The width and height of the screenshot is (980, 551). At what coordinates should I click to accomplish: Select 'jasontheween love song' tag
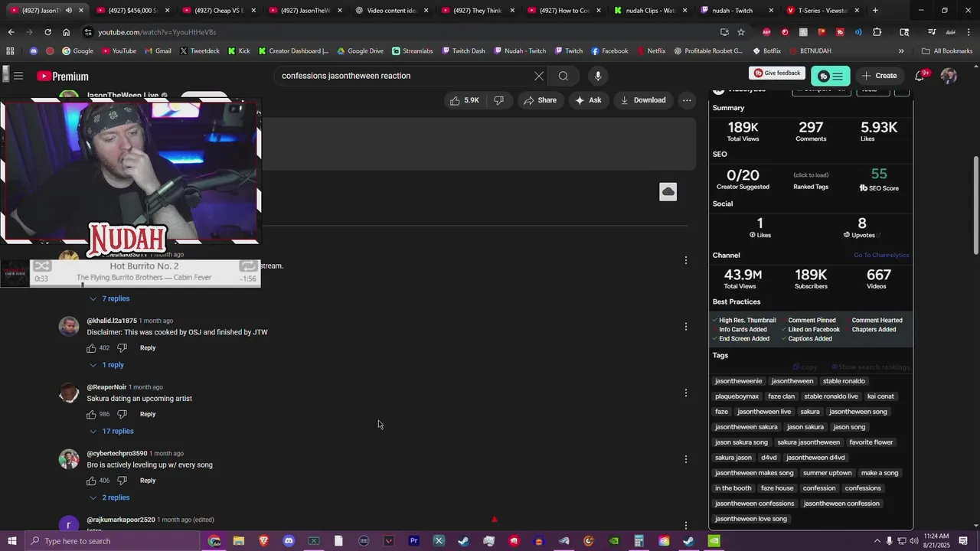tap(751, 519)
